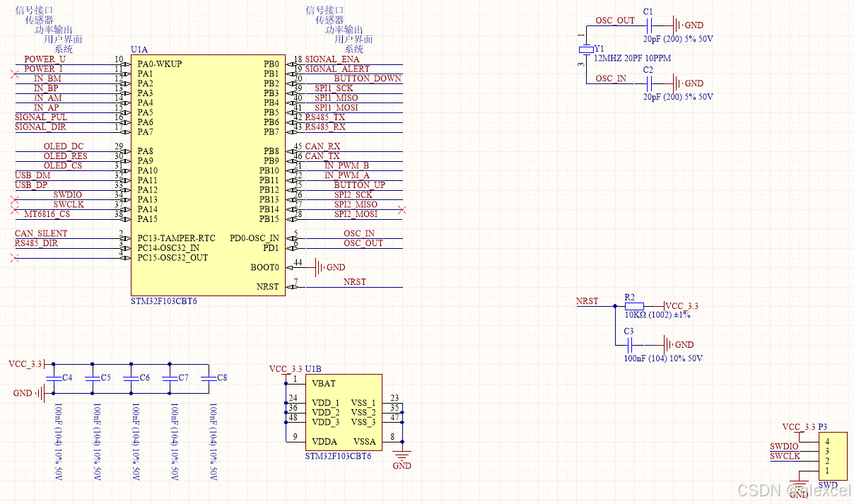Select resistor R2 symbol body

tap(634, 306)
